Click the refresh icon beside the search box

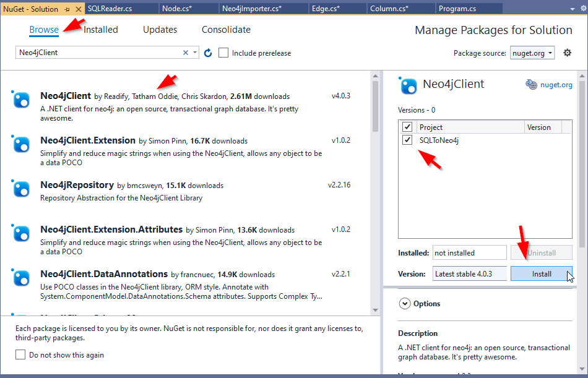208,53
